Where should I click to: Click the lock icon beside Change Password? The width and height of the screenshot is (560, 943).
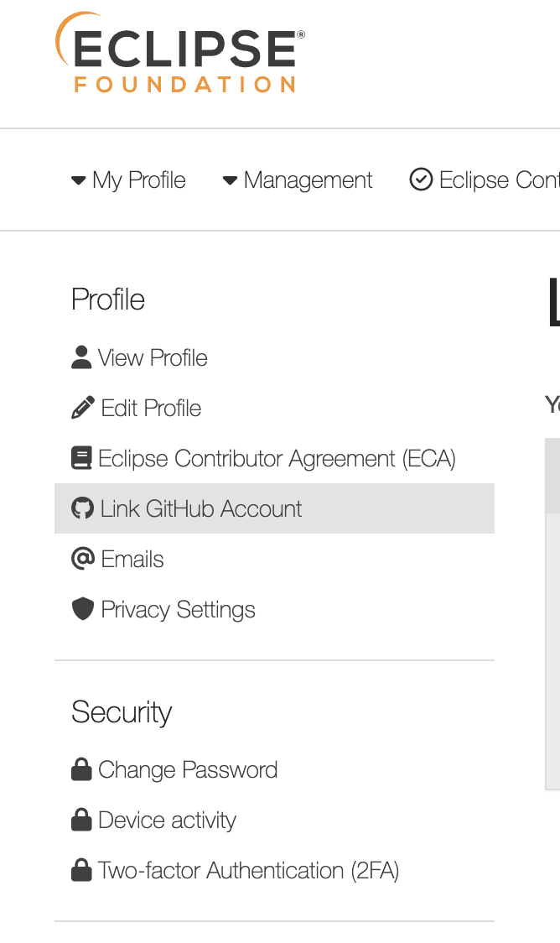click(81, 769)
